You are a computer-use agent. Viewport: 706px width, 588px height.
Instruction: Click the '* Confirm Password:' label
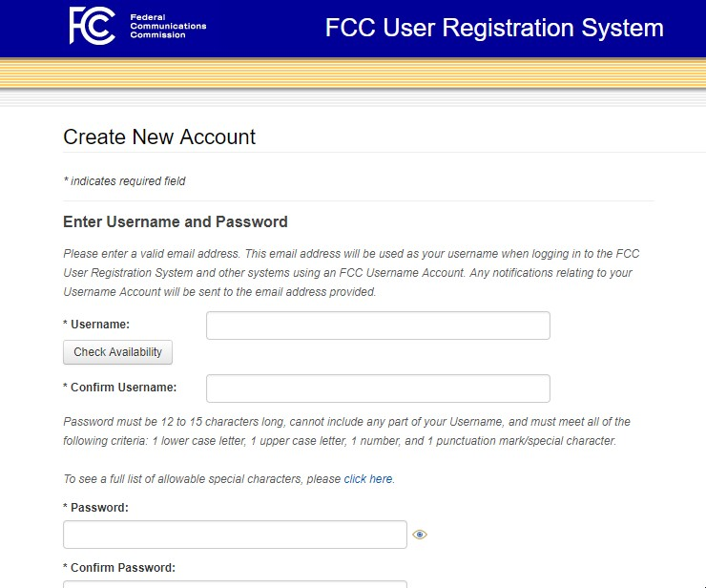119,567
